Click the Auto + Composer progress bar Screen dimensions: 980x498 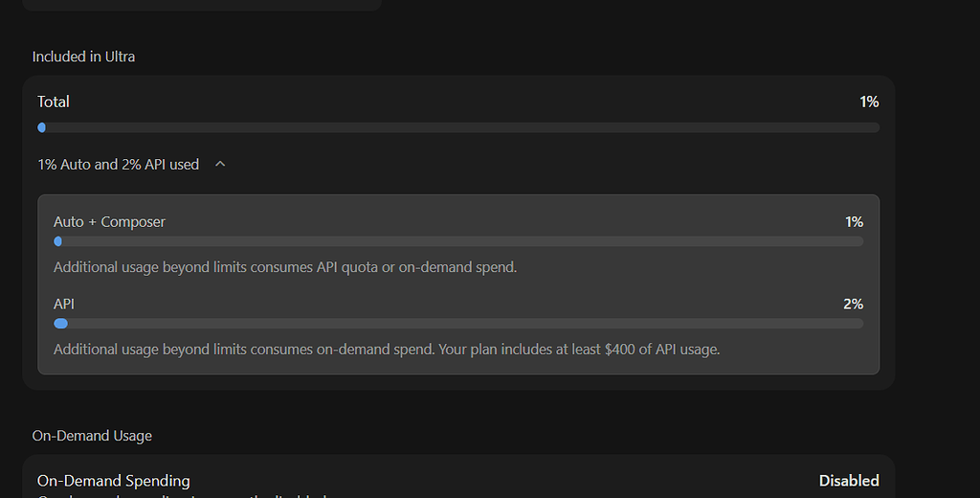pos(458,241)
